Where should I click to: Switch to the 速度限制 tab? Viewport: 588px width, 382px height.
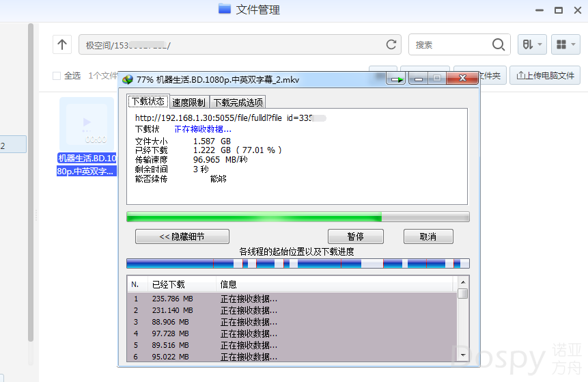[x=188, y=103]
